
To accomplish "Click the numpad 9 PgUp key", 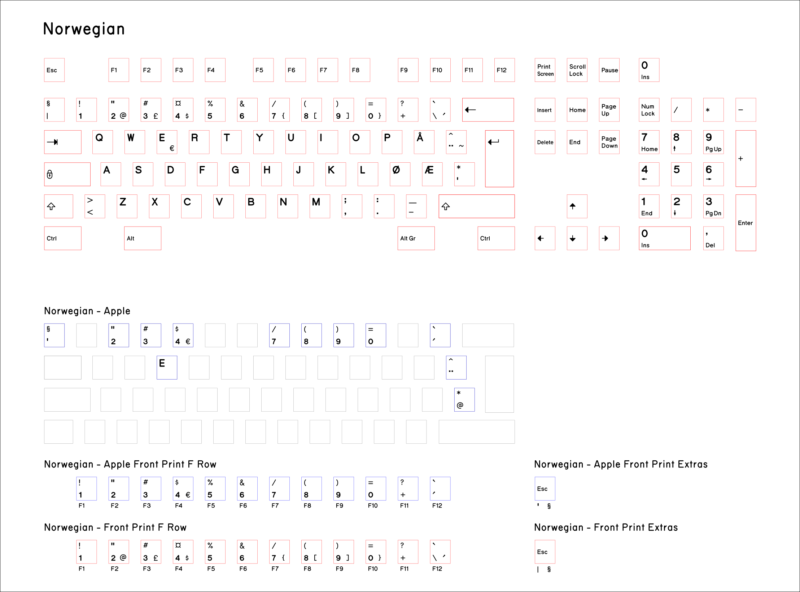I will 713,142.
